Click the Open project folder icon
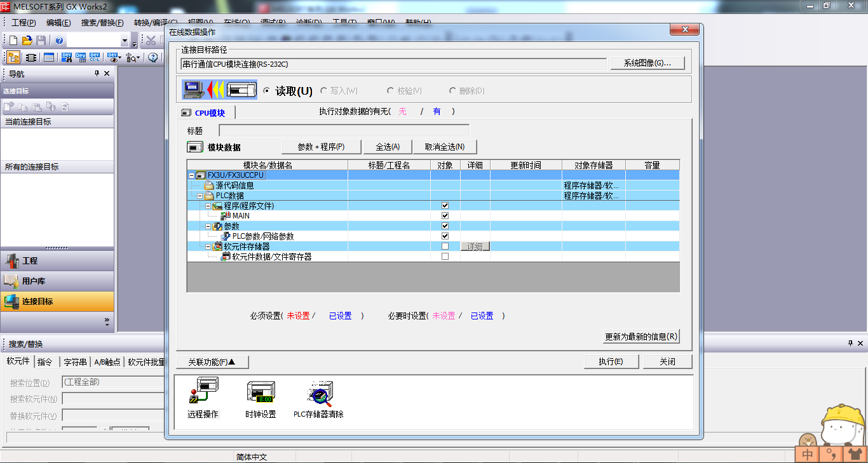868x463 pixels. pos(27,41)
